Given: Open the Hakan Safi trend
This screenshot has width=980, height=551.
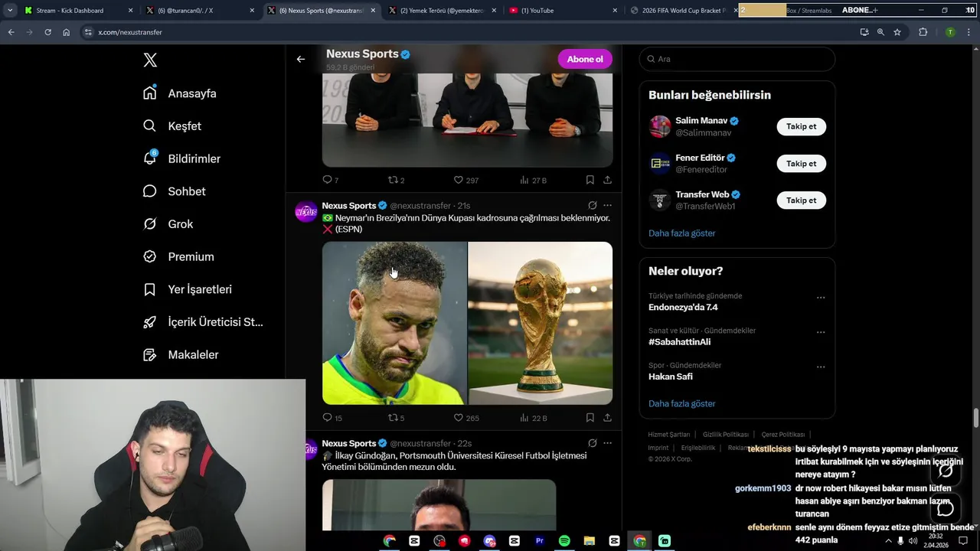Looking at the screenshot, I should click(x=671, y=377).
